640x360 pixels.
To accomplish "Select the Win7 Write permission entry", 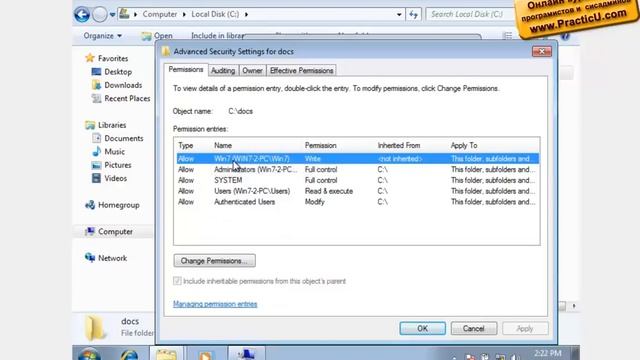I will coord(358,159).
